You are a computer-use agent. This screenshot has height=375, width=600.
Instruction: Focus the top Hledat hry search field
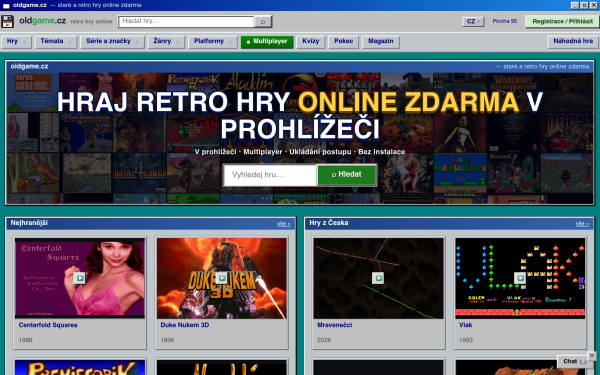[186, 21]
